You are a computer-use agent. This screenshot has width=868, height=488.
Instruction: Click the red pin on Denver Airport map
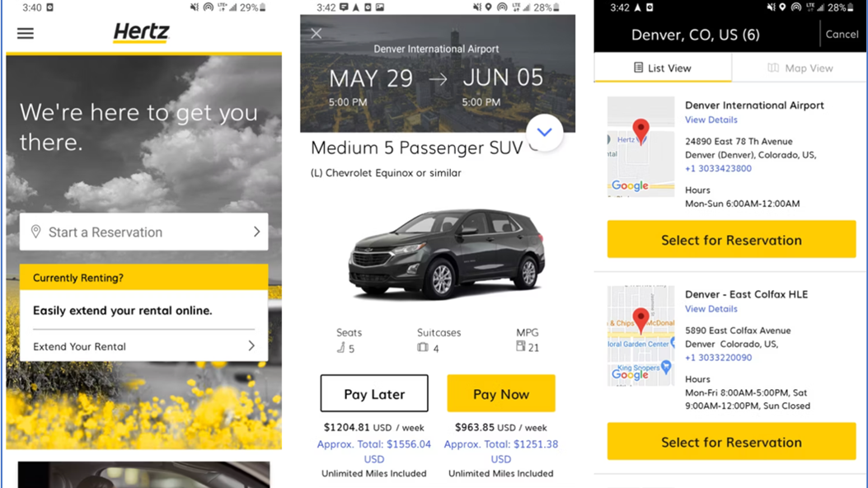(x=641, y=132)
